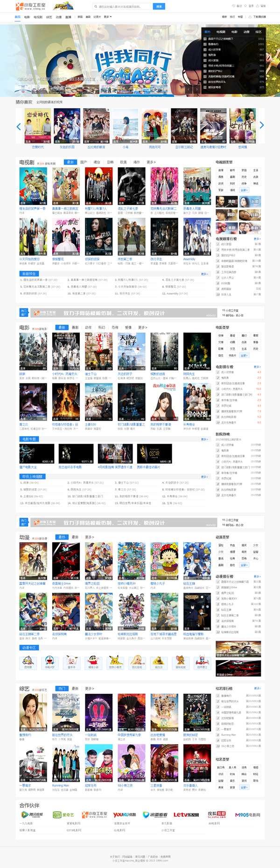Open the Letv 乐视网 partner logo
Image resolution: width=280 pixels, height=868 pixels.
(x=186, y=814)
